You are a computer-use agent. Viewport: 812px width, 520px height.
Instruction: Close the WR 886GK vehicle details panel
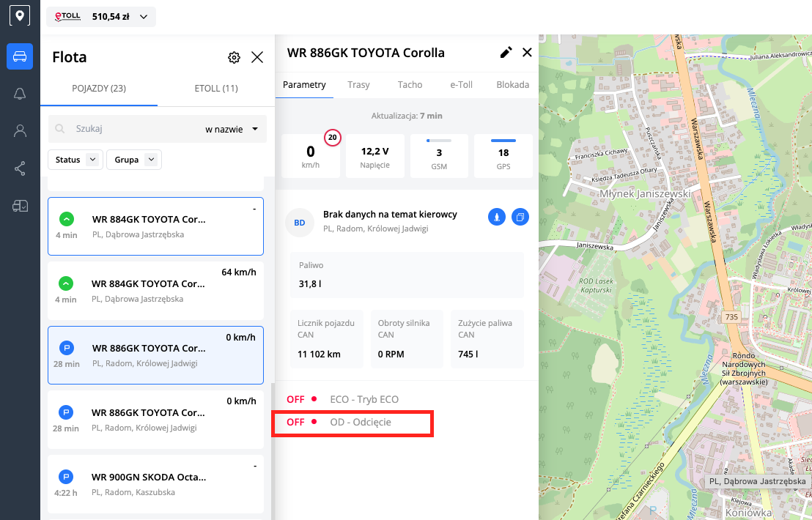[x=527, y=52]
